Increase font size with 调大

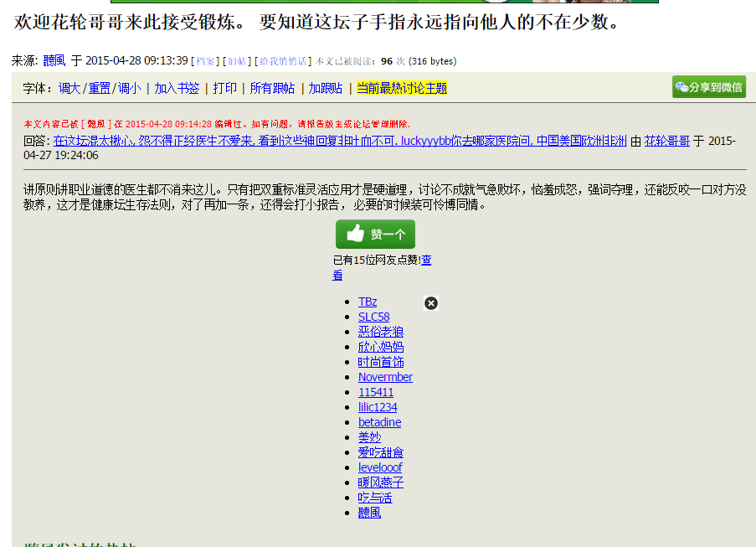tap(69, 88)
